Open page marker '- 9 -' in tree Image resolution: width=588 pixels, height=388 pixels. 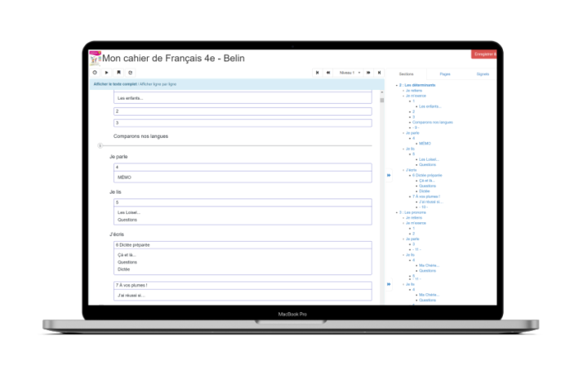pos(416,127)
